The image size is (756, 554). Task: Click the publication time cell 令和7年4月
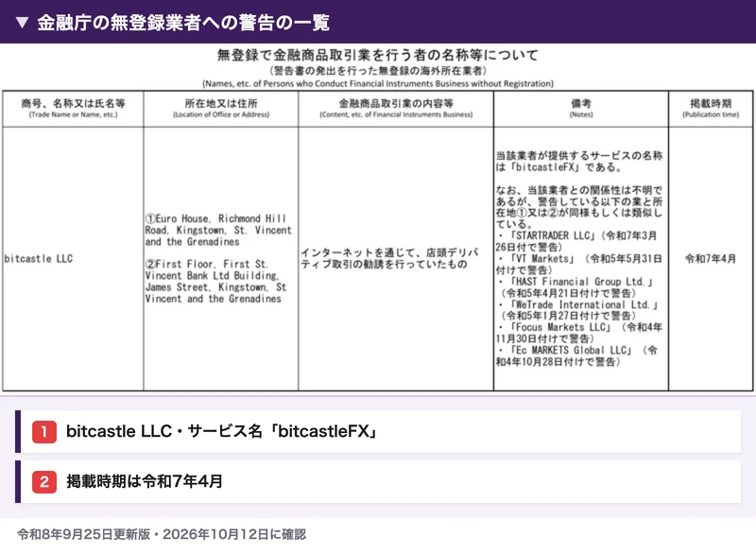pyautogui.click(x=711, y=259)
